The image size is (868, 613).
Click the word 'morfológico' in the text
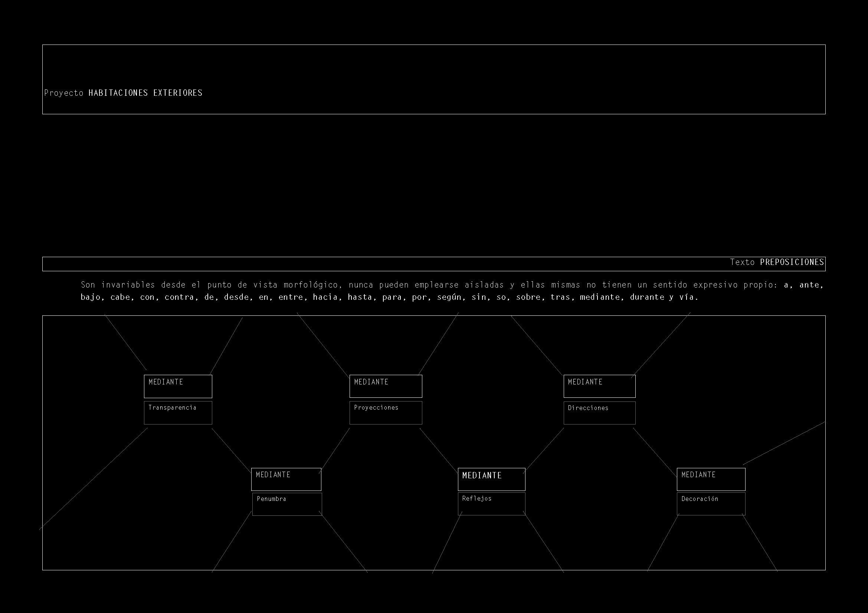310,285
